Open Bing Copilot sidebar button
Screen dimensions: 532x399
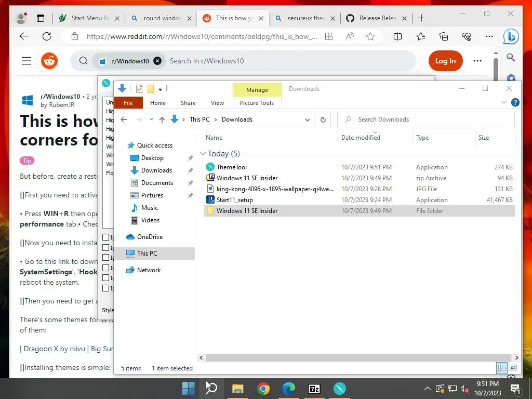pos(511,37)
